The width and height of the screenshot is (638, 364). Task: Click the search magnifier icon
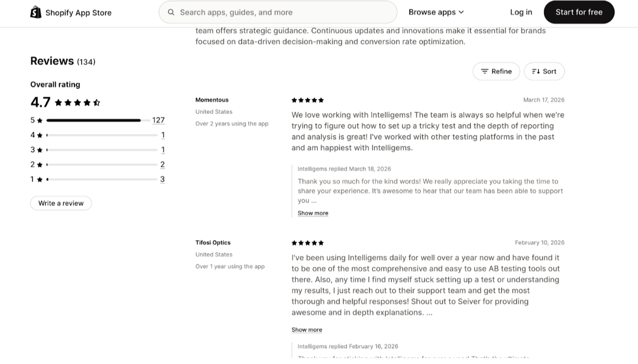(171, 12)
